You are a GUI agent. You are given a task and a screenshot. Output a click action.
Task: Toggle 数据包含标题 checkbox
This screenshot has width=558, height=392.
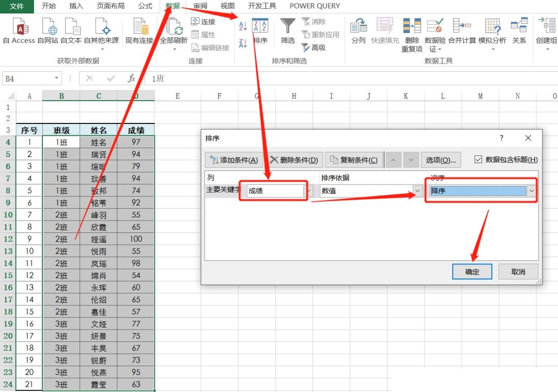(478, 160)
